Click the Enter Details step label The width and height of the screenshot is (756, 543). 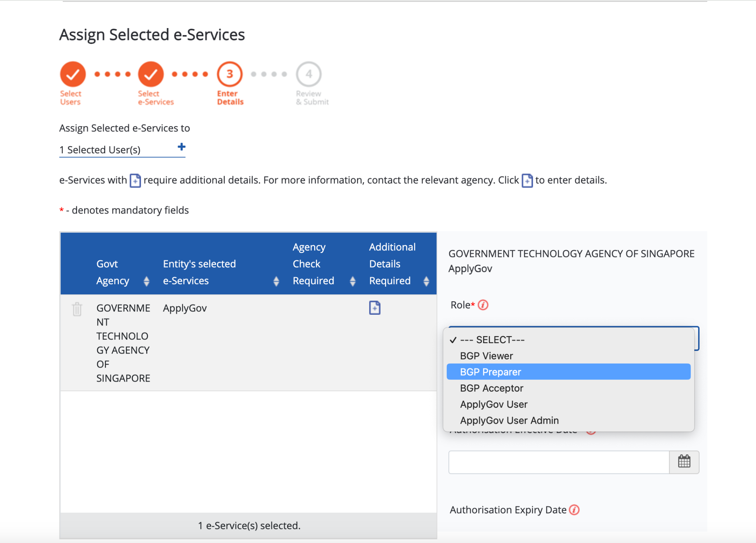coord(230,98)
